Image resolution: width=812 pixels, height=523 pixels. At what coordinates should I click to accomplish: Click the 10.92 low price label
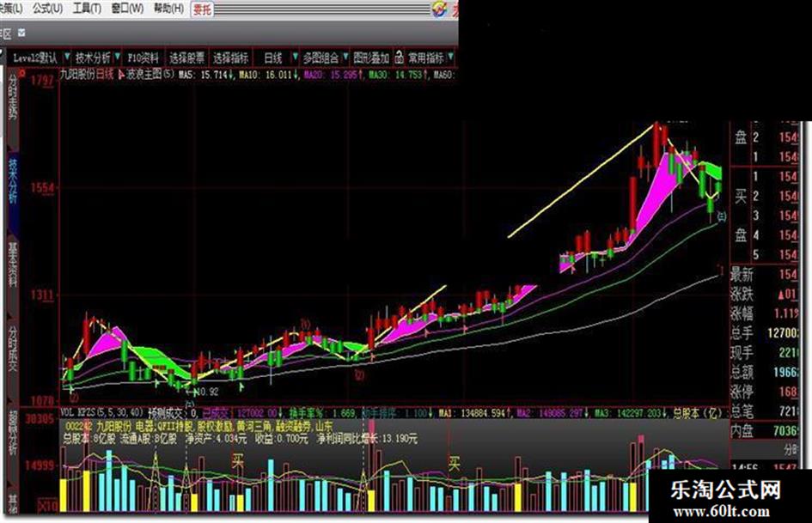click(x=208, y=392)
